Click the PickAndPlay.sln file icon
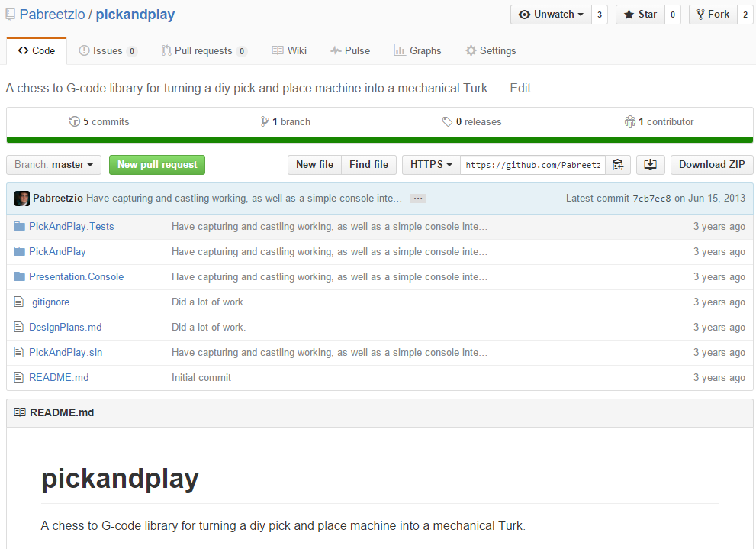The height and width of the screenshot is (549, 756). tap(19, 352)
